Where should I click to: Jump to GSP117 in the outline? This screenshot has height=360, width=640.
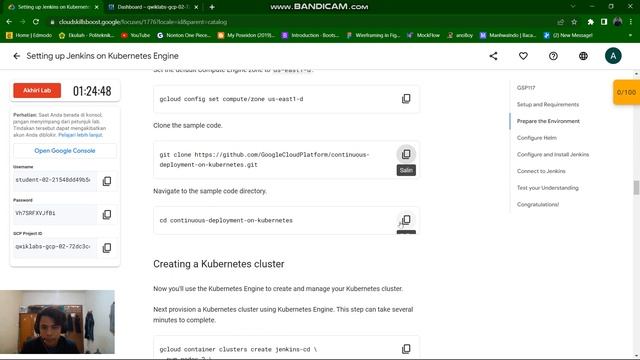pyautogui.click(x=526, y=88)
